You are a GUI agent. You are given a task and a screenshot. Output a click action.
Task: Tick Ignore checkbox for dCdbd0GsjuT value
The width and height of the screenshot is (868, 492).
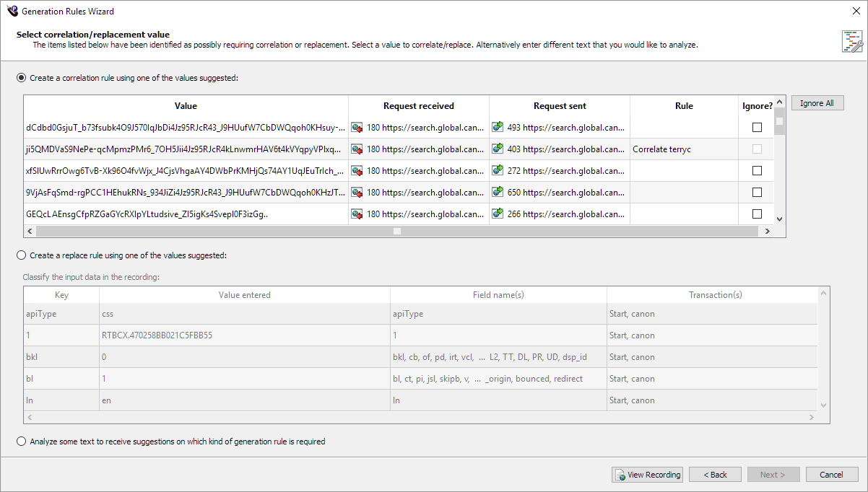coord(757,128)
